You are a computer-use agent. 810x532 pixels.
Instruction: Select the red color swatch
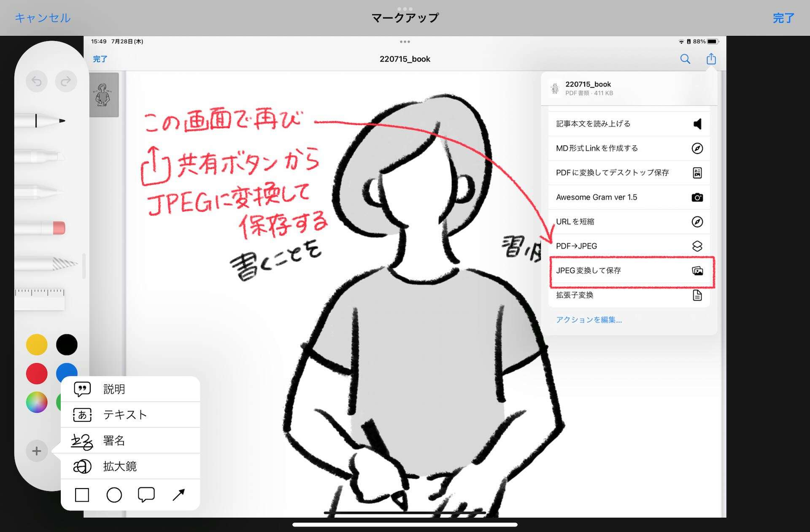click(37, 373)
